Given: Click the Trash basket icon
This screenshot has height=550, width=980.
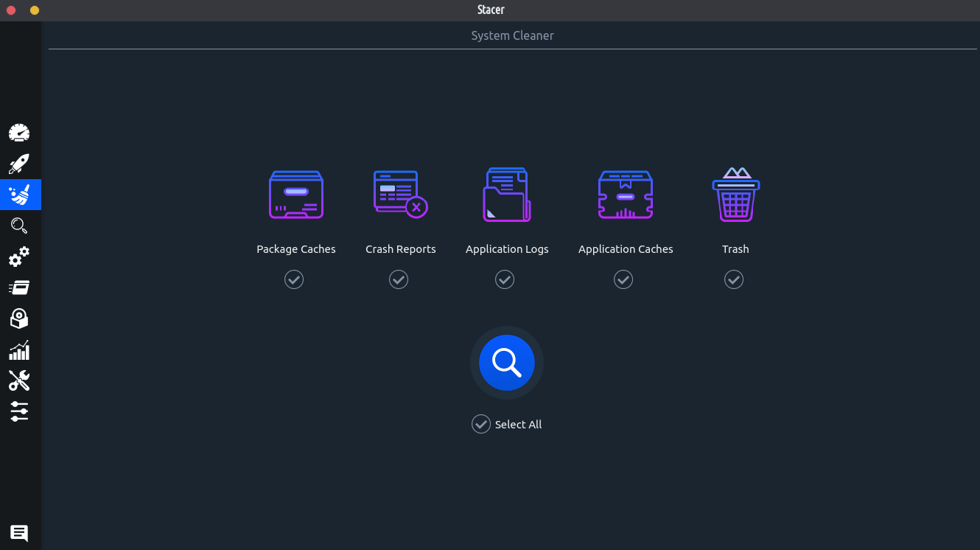Looking at the screenshot, I should [x=735, y=195].
